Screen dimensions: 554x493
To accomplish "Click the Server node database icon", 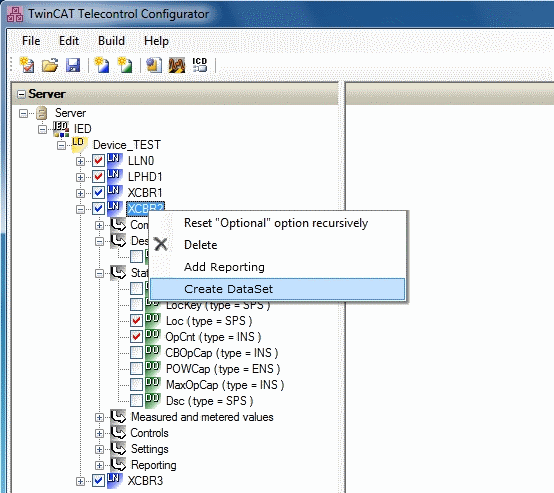I will [42, 113].
